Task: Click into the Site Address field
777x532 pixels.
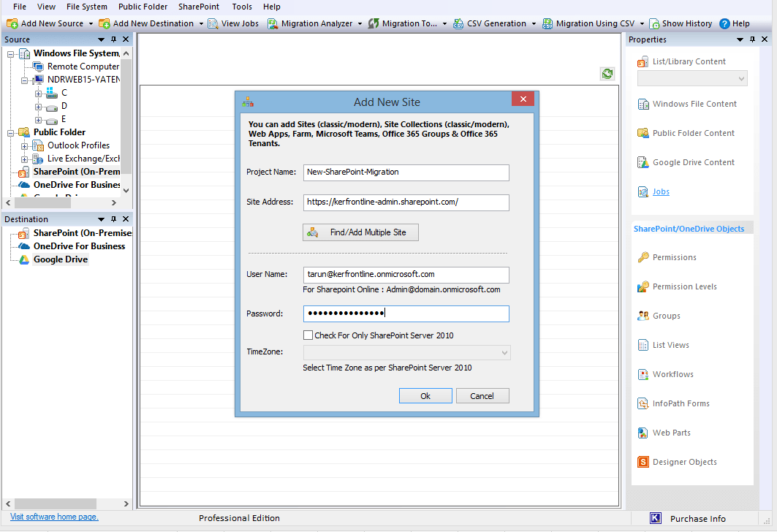Action: (x=406, y=202)
